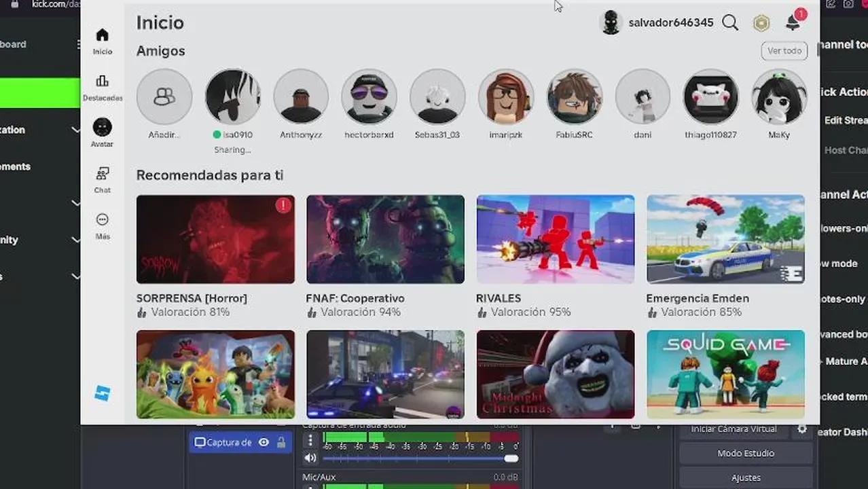Click the RIVALES title text
Viewport: 868px width, 489px height.
499,298
